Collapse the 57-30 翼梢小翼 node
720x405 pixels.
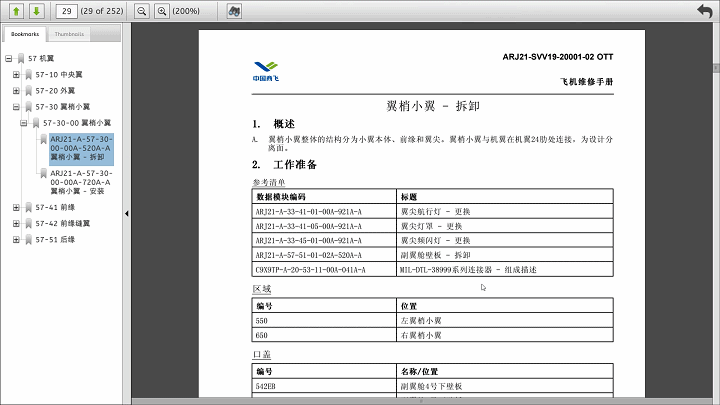pos(16,106)
